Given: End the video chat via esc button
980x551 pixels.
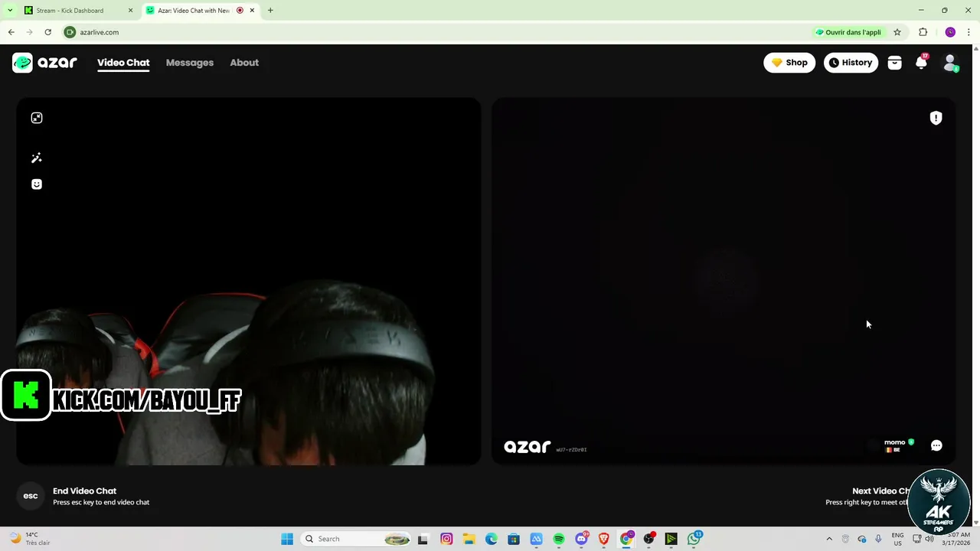Looking at the screenshot, I should (31, 496).
